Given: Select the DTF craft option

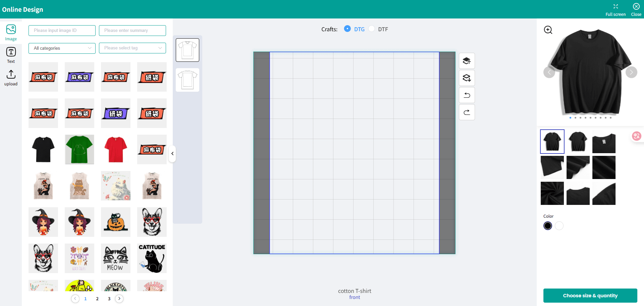Looking at the screenshot, I should (x=372, y=29).
